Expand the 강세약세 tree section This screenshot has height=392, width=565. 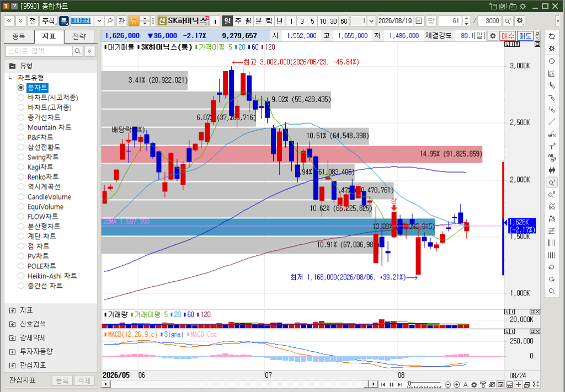[13, 337]
